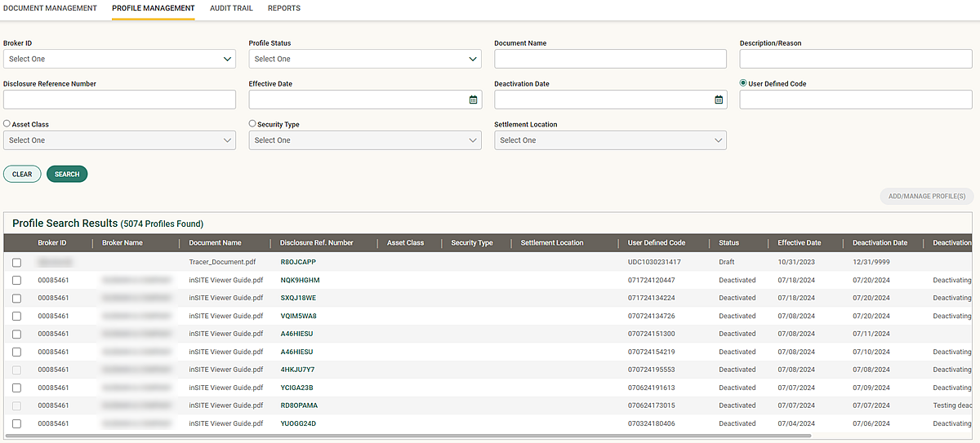This screenshot has height=443, width=980.
Task: Sort by the Disclosure Ref. Number column
Action: pyautogui.click(x=317, y=243)
